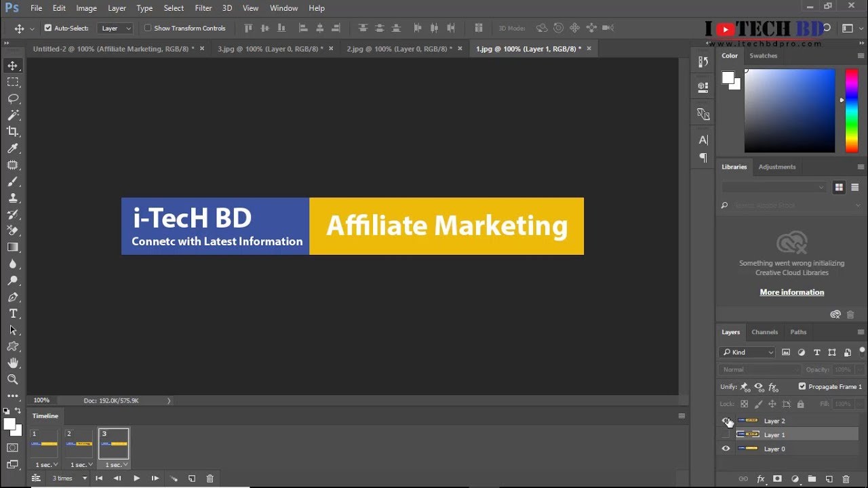868x488 pixels.
Task: Go to the first animation frame
Action: tap(99, 479)
